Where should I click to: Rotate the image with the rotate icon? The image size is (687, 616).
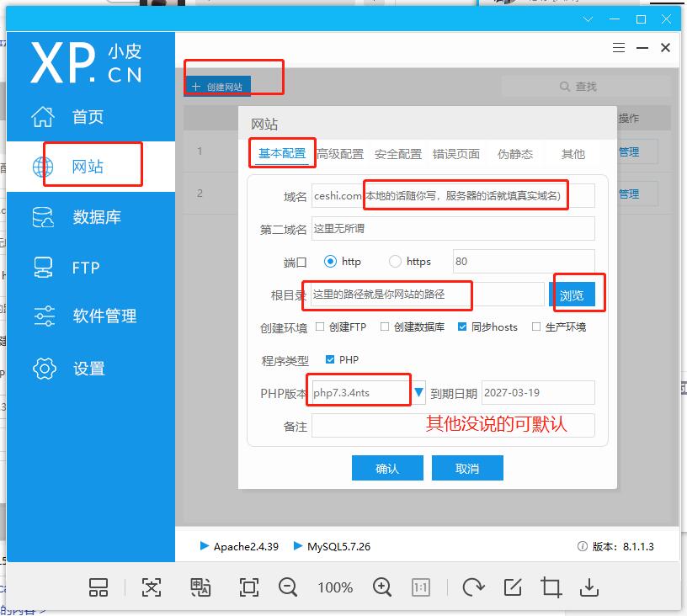(x=473, y=587)
